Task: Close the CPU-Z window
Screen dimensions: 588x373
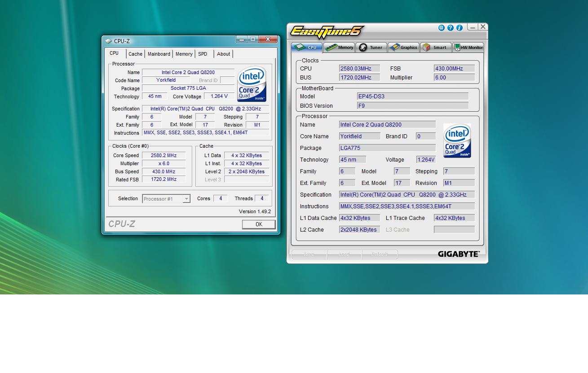Action: [x=268, y=39]
